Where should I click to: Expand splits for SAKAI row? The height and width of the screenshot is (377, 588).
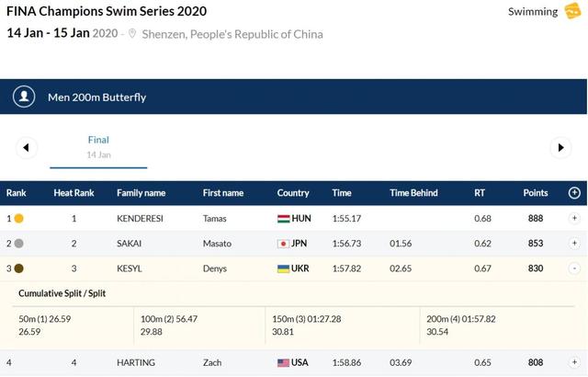(x=574, y=244)
